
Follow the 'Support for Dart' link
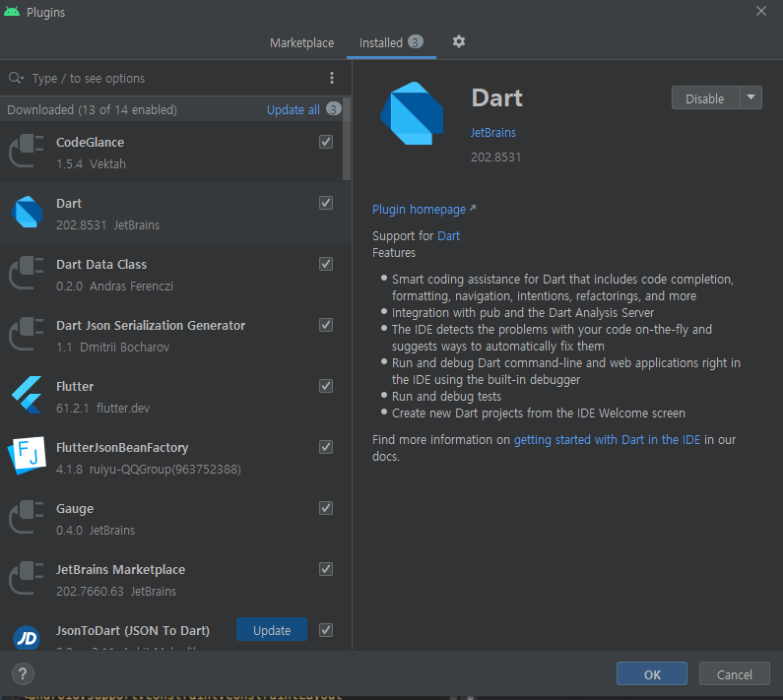click(x=448, y=235)
